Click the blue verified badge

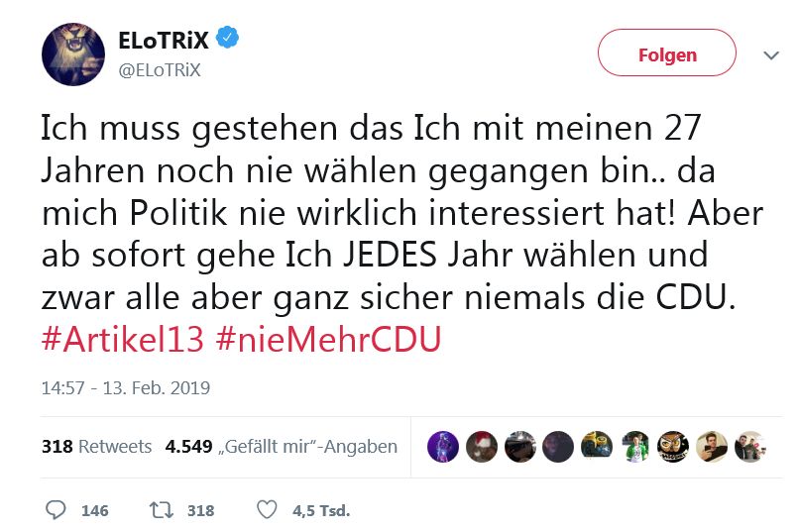(229, 40)
